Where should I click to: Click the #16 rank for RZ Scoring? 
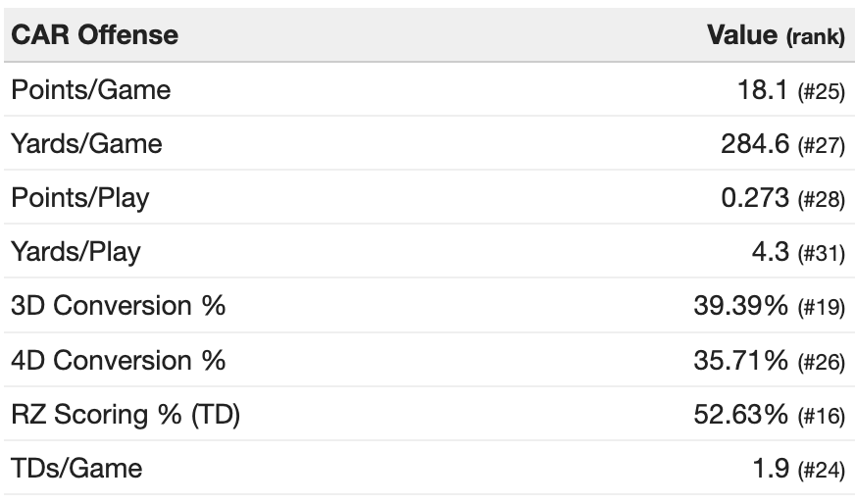pos(821,416)
